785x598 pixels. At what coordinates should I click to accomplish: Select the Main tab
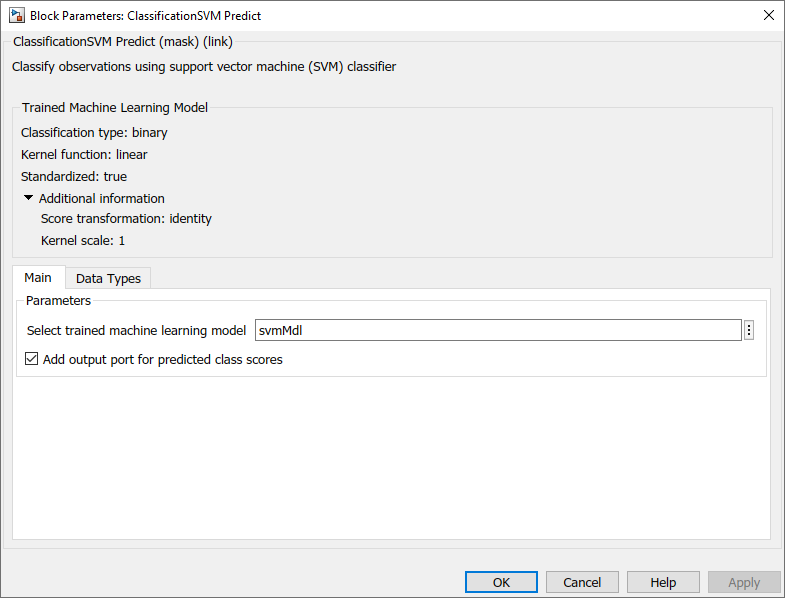click(38, 277)
